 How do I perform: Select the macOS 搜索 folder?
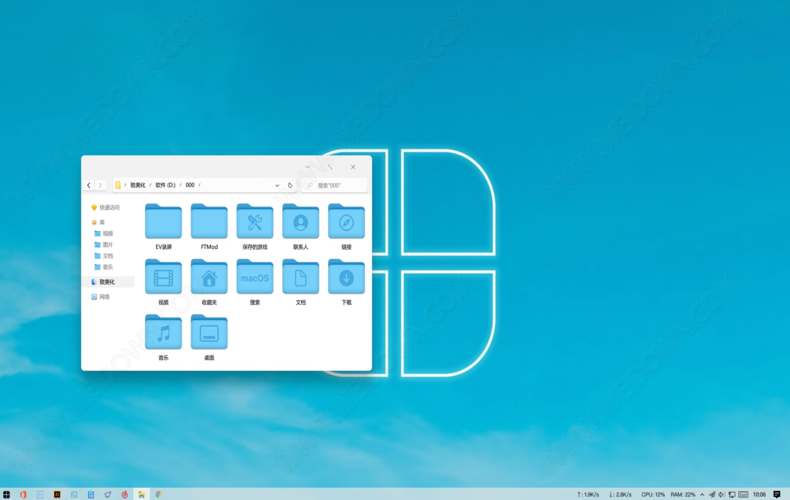(255, 282)
